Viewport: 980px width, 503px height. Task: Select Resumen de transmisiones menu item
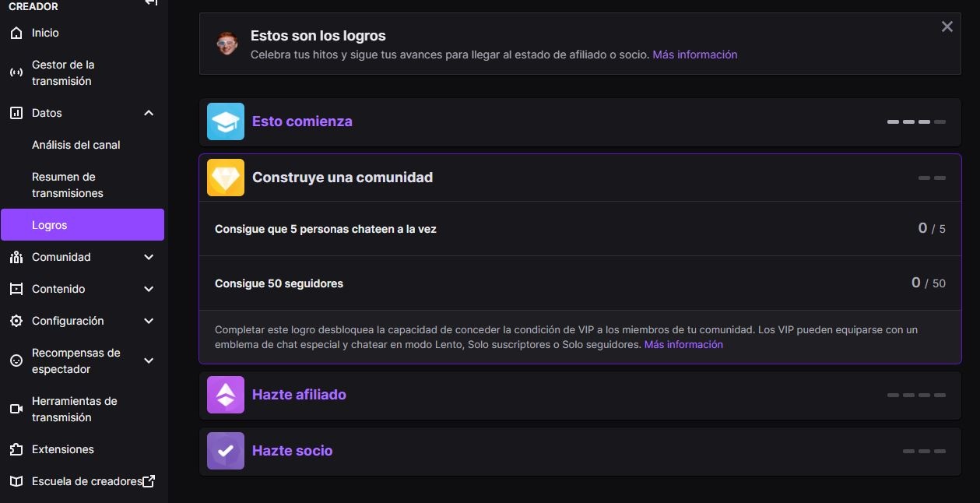click(x=68, y=185)
